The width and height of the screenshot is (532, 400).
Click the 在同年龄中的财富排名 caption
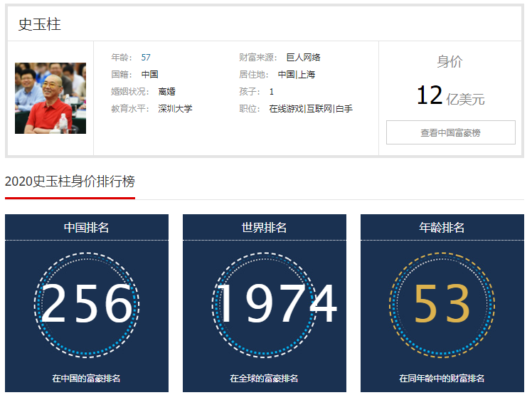click(442, 378)
